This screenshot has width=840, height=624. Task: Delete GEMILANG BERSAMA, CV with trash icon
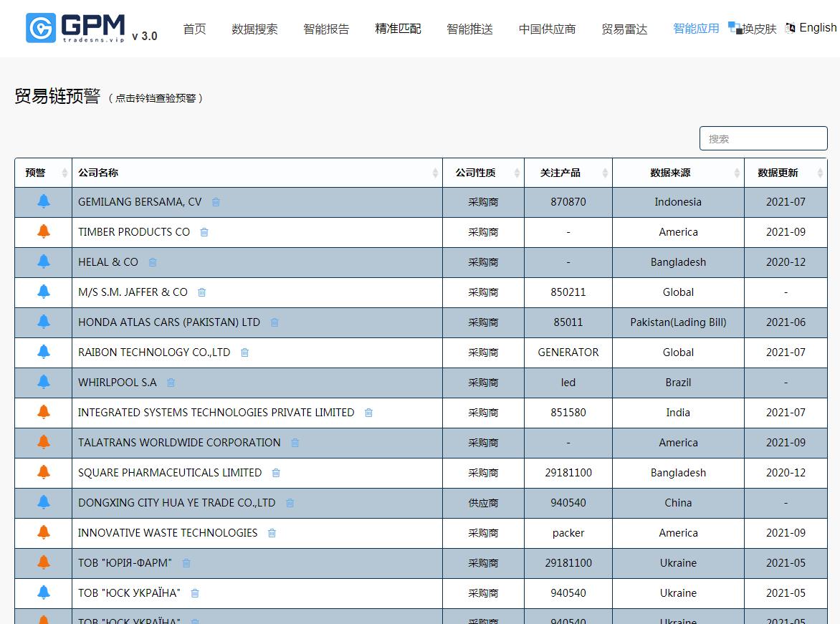[216, 202]
